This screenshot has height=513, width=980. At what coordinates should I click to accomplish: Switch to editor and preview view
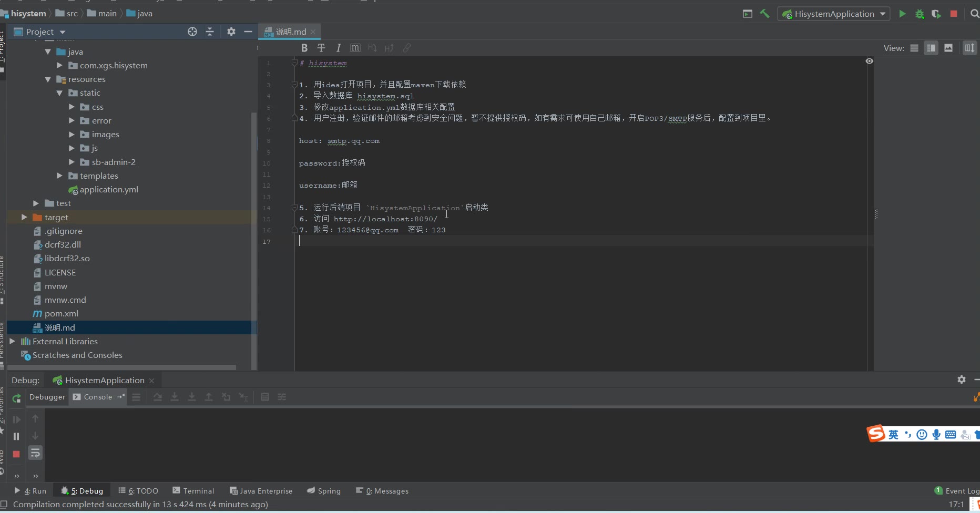pos(931,48)
